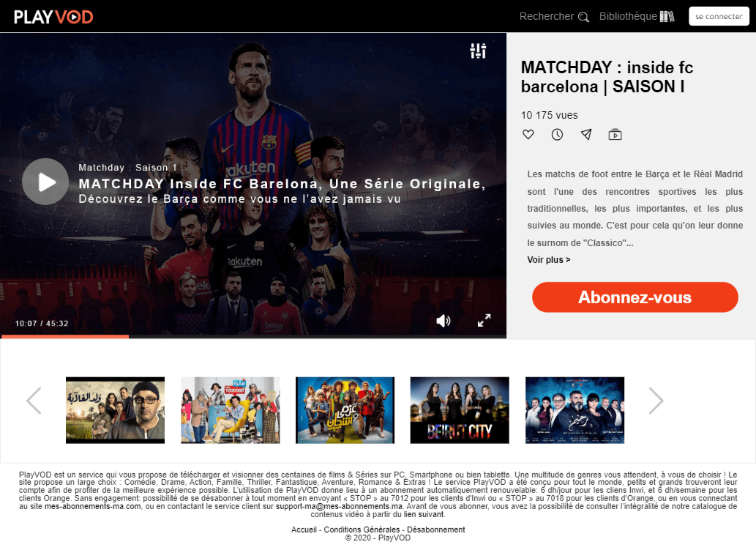Show next carousel items
This screenshot has width=756, height=542.
pyautogui.click(x=656, y=401)
